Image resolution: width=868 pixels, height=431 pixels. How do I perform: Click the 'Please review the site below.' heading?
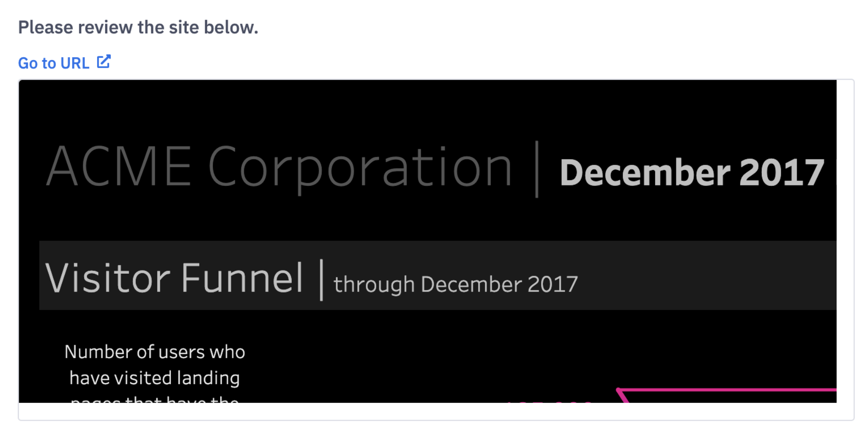click(138, 27)
